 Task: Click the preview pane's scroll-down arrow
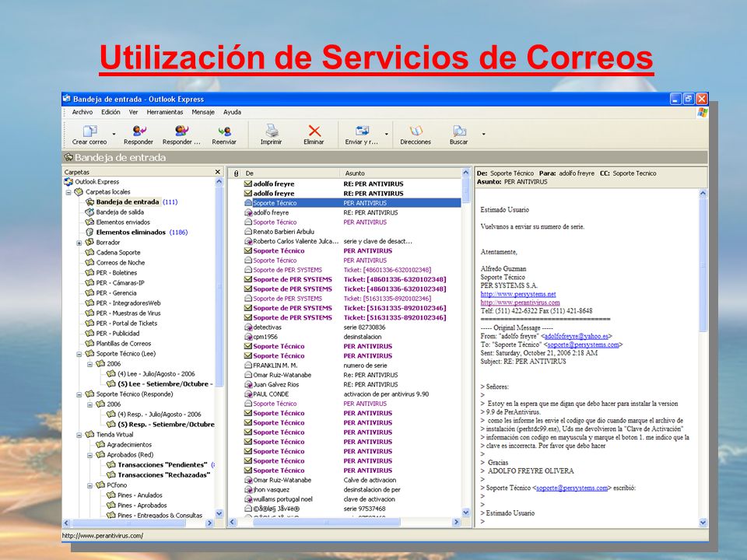(703, 523)
